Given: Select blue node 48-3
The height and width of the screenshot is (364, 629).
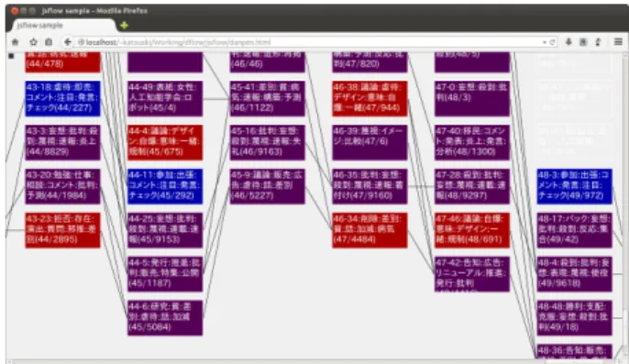Looking at the screenshot, I should tap(574, 186).
